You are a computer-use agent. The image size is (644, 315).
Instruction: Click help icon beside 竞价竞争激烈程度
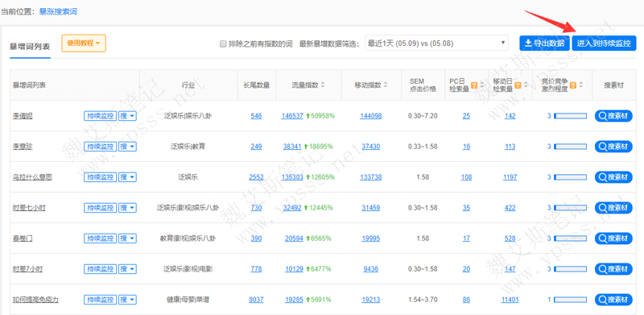573,85
